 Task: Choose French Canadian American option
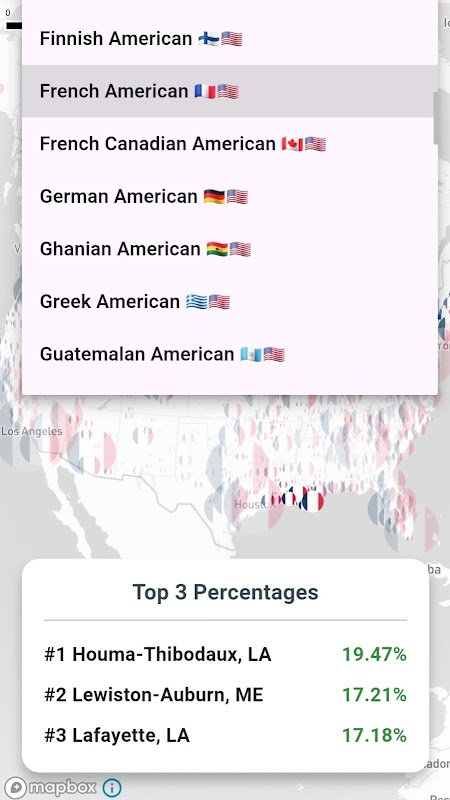pos(230,144)
